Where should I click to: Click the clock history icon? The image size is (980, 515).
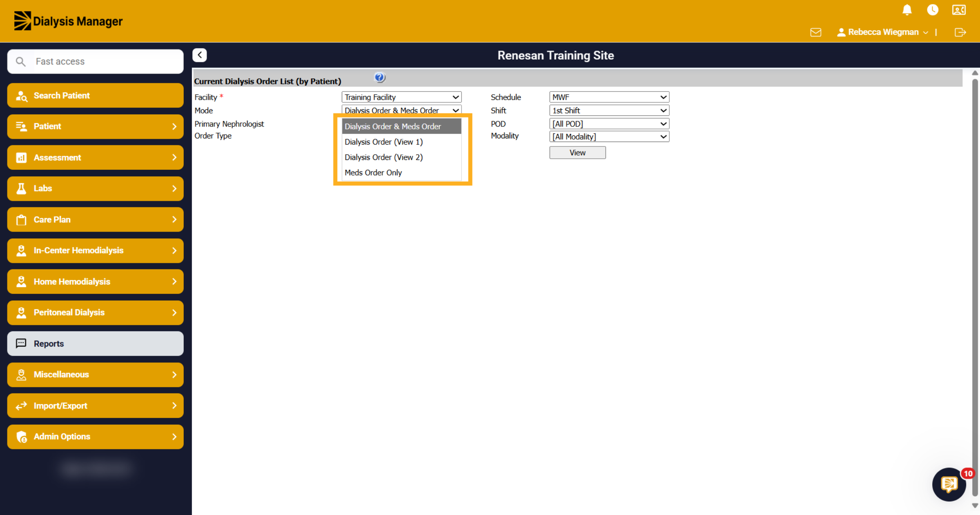[933, 10]
